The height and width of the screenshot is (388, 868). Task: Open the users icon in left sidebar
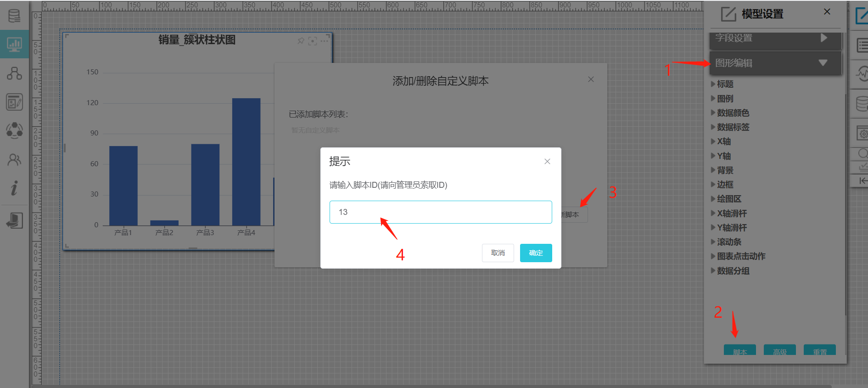(14, 160)
